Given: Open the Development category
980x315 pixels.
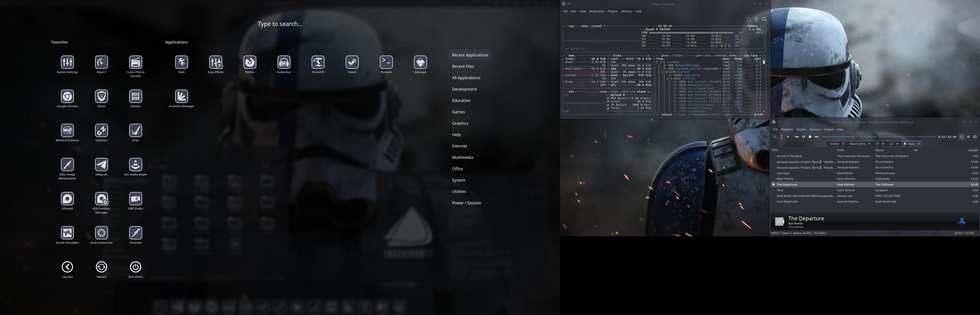Looking at the screenshot, I should pyautogui.click(x=464, y=89).
